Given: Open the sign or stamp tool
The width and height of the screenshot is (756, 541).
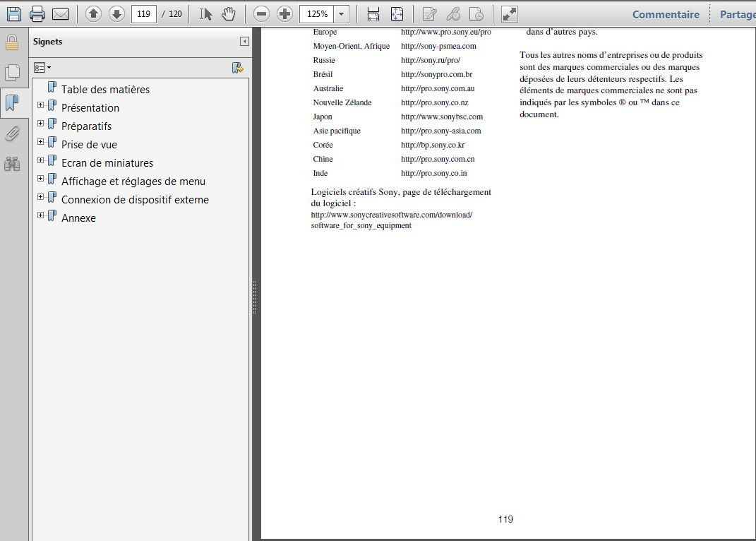Looking at the screenshot, I should (476, 14).
